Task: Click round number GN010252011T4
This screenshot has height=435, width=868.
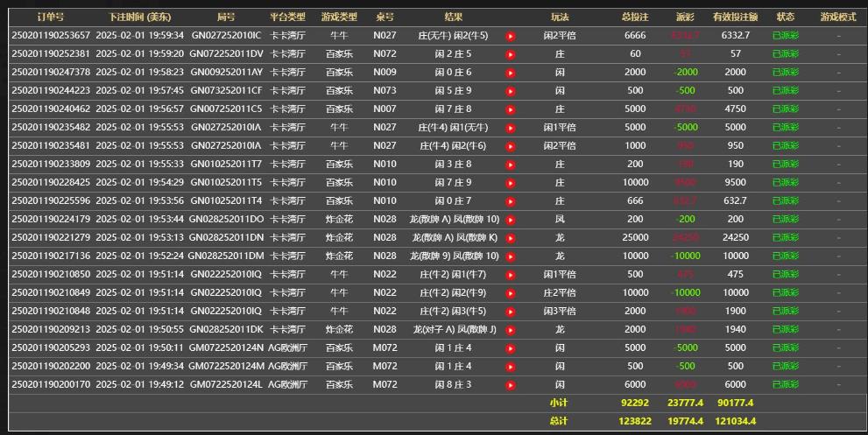Action: point(225,200)
